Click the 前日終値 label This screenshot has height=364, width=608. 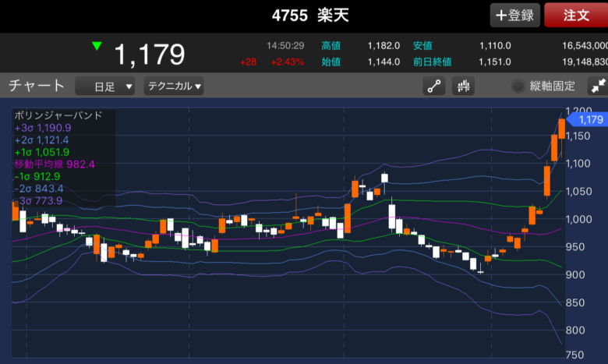433,62
